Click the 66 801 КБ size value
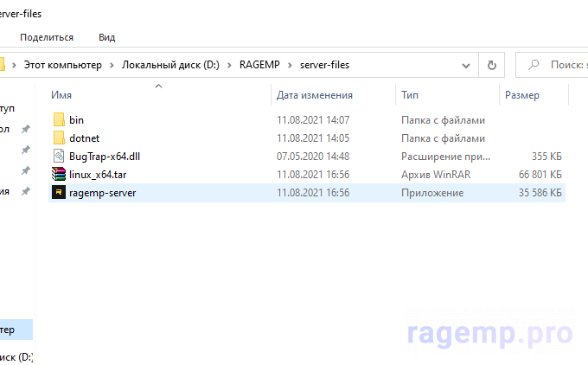The image size is (588, 365). click(x=540, y=175)
